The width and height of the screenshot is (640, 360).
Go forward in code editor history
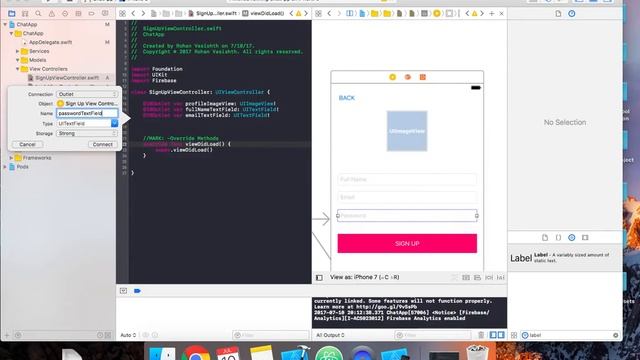(x=143, y=13)
